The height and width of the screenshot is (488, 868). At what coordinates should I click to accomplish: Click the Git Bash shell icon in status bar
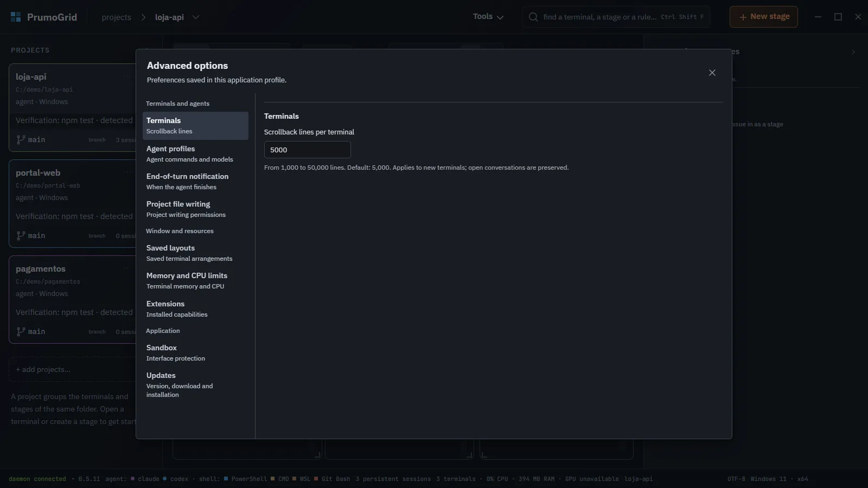(316, 479)
